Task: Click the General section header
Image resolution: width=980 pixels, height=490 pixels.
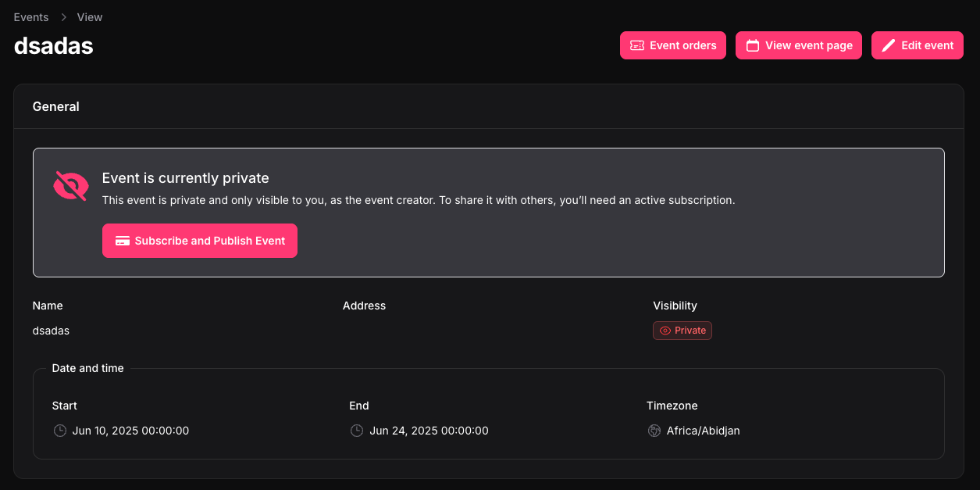Action: [56, 106]
